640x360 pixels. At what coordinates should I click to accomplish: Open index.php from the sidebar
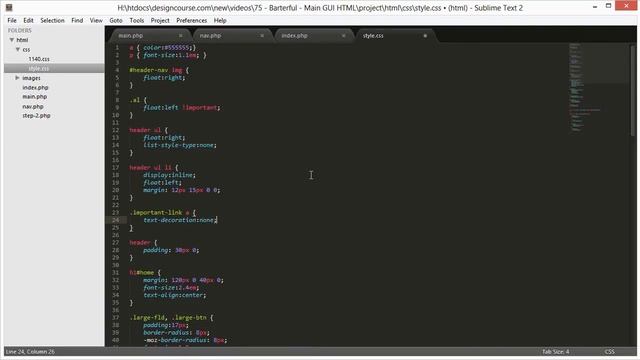click(35, 88)
